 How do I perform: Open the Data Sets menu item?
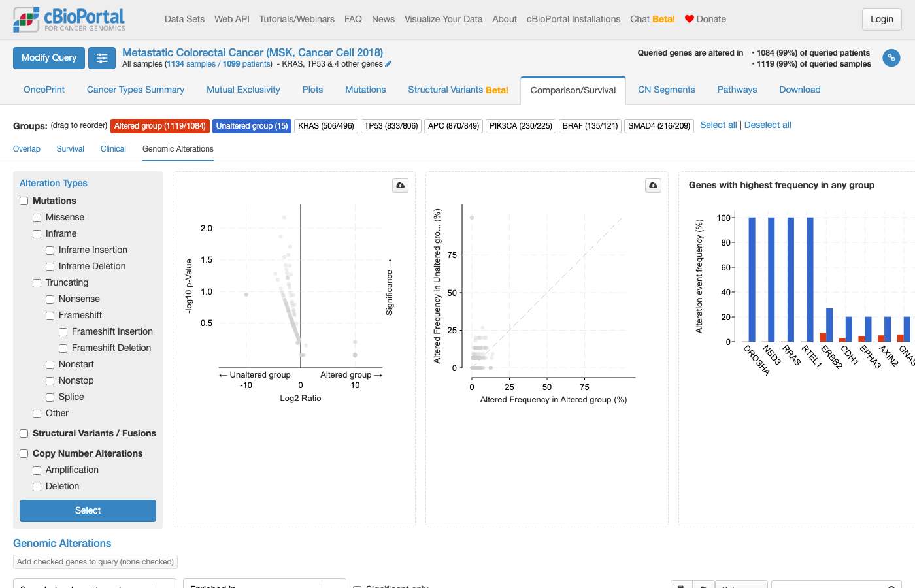(184, 19)
